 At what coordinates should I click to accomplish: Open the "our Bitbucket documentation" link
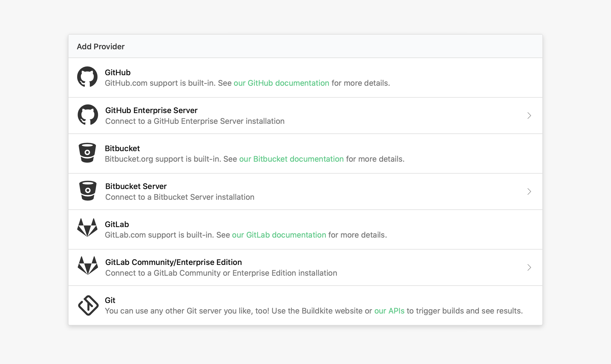tap(291, 159)
